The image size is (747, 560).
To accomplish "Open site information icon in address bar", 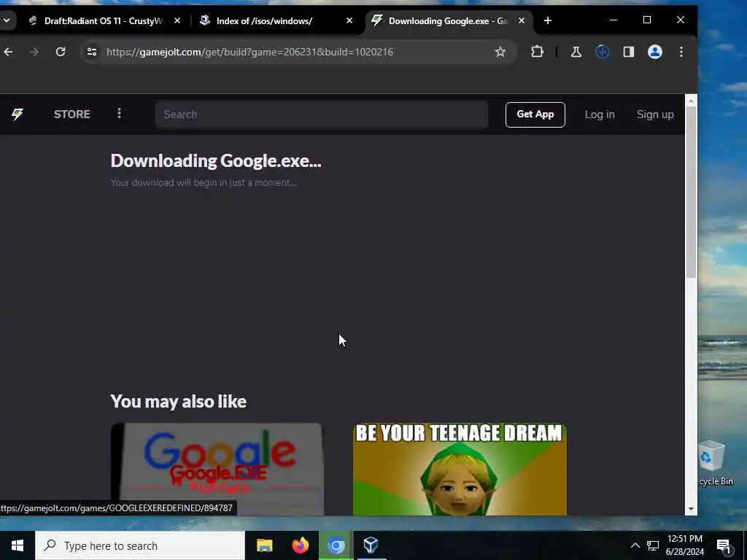I will [x=92, y=52].
